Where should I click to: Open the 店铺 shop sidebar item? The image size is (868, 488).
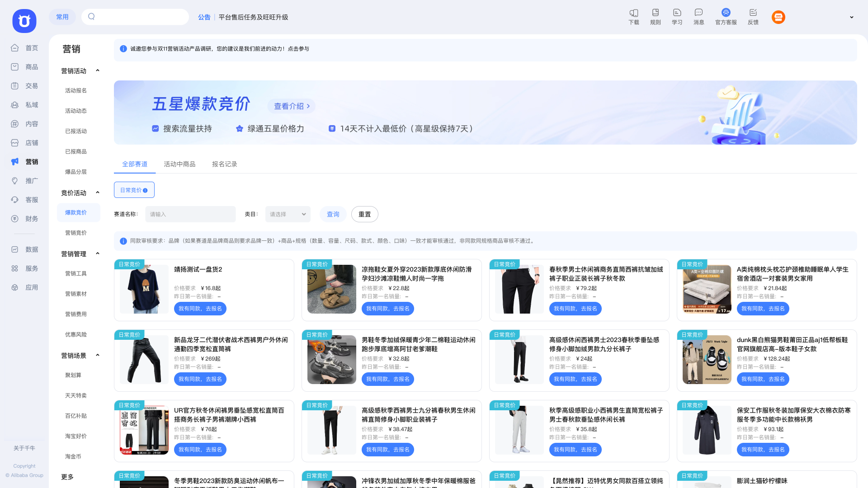tap(24, 143)
